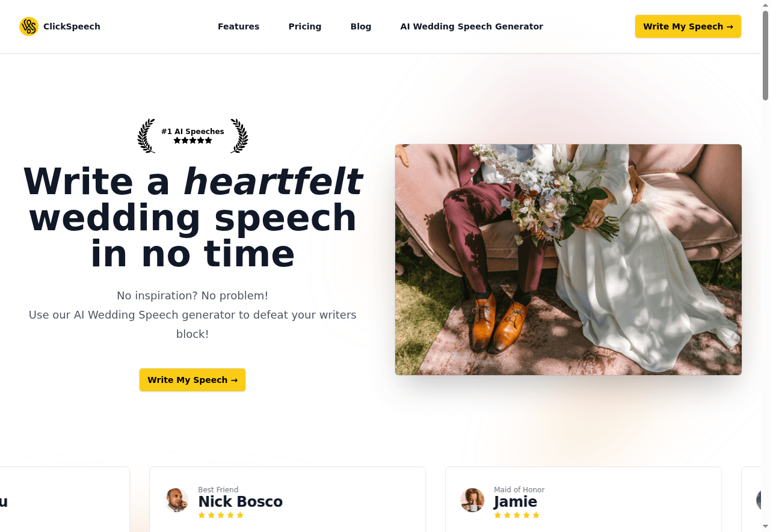Go to the Pricing page
This screenshot has height=532, width=770.
305,26
